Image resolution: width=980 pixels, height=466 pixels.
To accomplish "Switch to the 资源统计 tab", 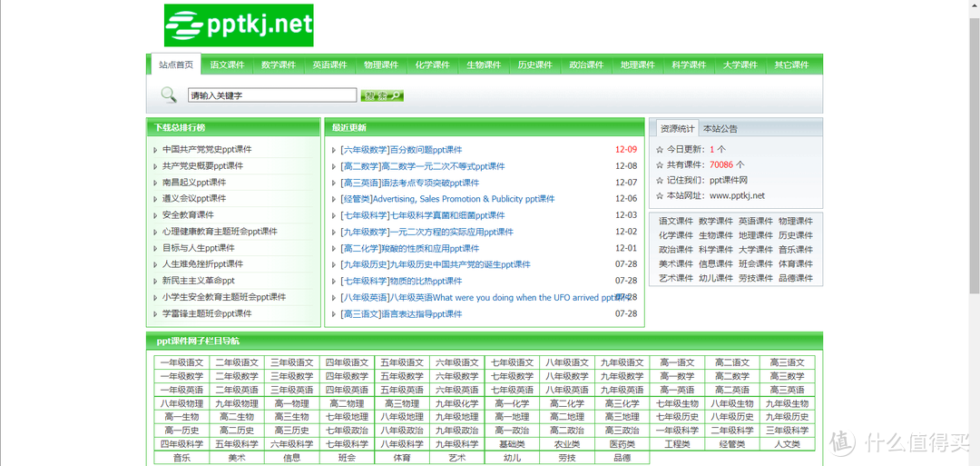I will (678, 129).
